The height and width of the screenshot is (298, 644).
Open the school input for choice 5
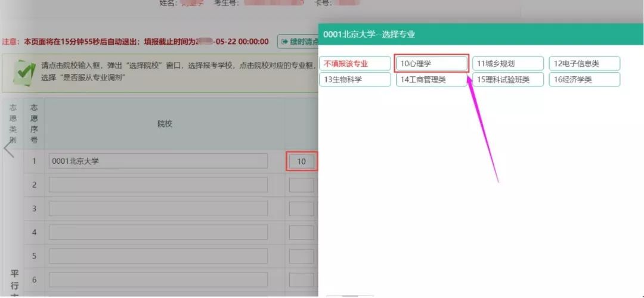click(x=158, y=256)
